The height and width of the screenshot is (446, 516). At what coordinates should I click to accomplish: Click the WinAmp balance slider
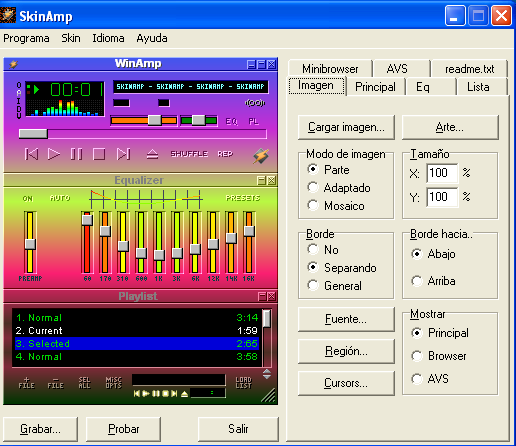[199, 120]
